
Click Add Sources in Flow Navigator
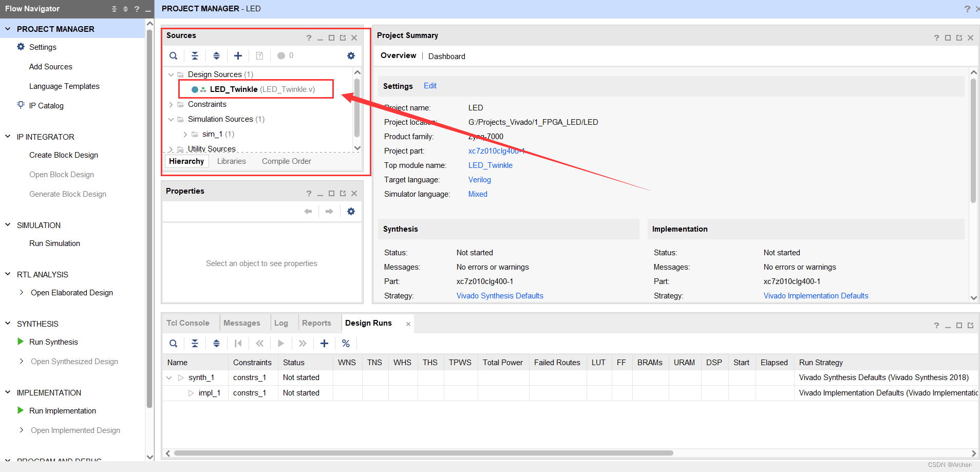(51, 67)
